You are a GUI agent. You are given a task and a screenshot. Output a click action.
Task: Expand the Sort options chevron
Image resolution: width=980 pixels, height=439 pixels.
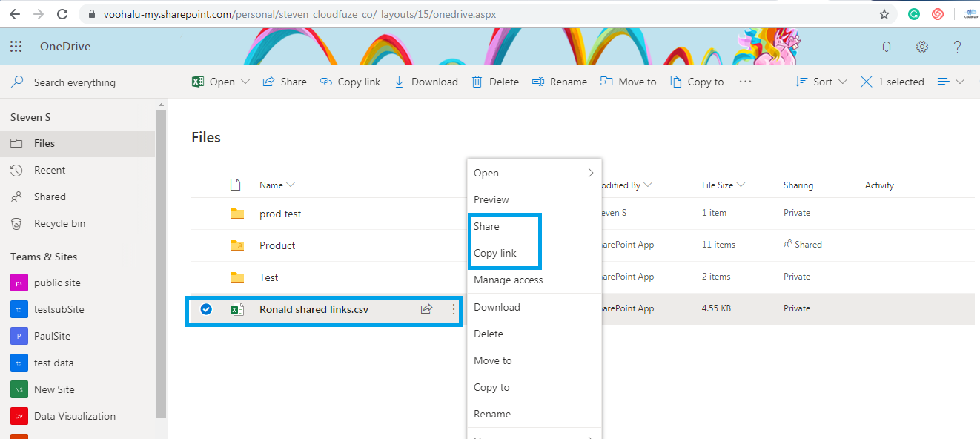pos(841,82)
